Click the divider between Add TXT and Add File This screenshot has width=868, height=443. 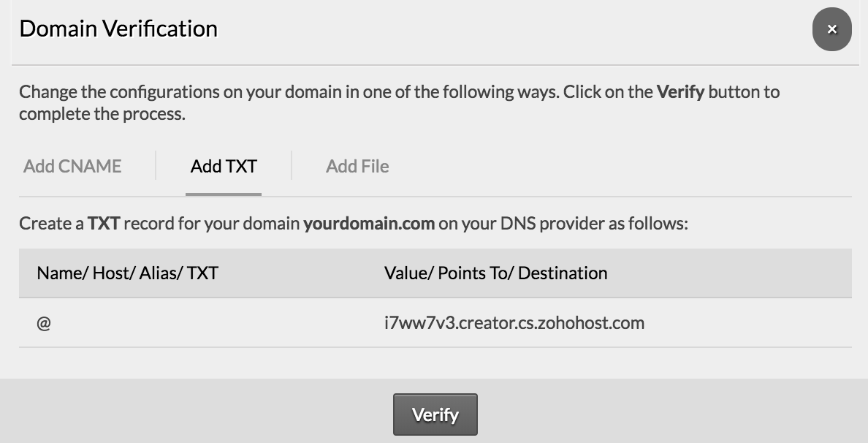click(x=292, y=165)
